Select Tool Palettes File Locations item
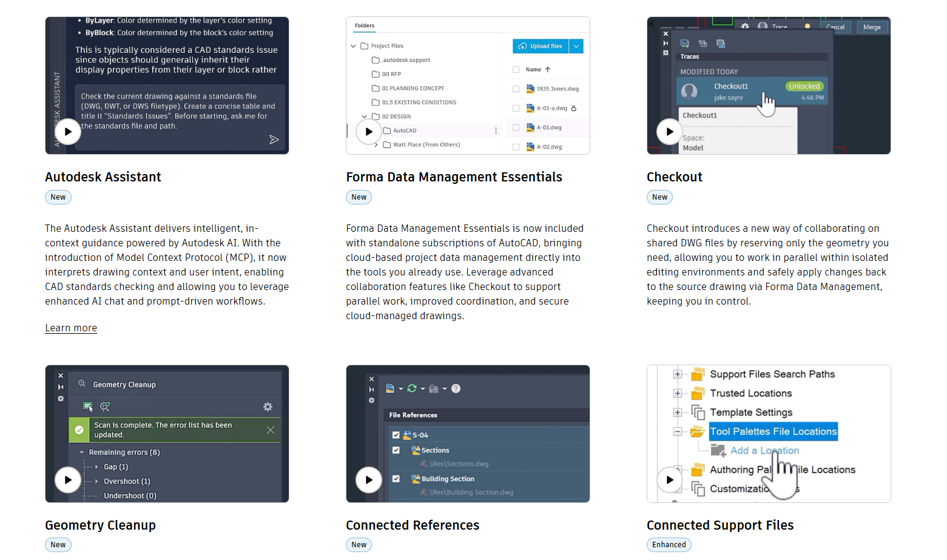This screenshot has height=560, width=947. click(x=773, y=431)
